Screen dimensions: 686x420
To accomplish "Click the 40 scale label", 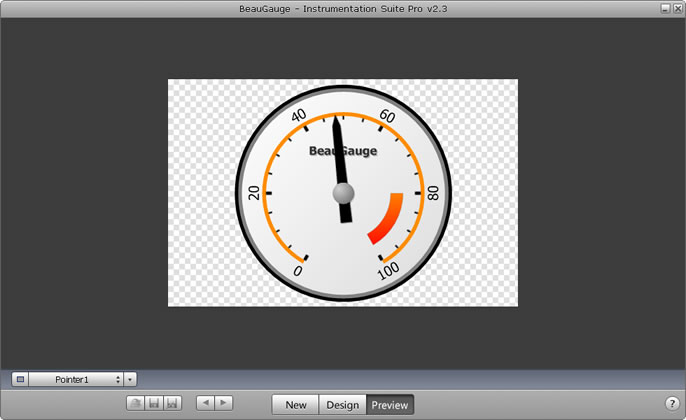I will [x=299, y=116].
